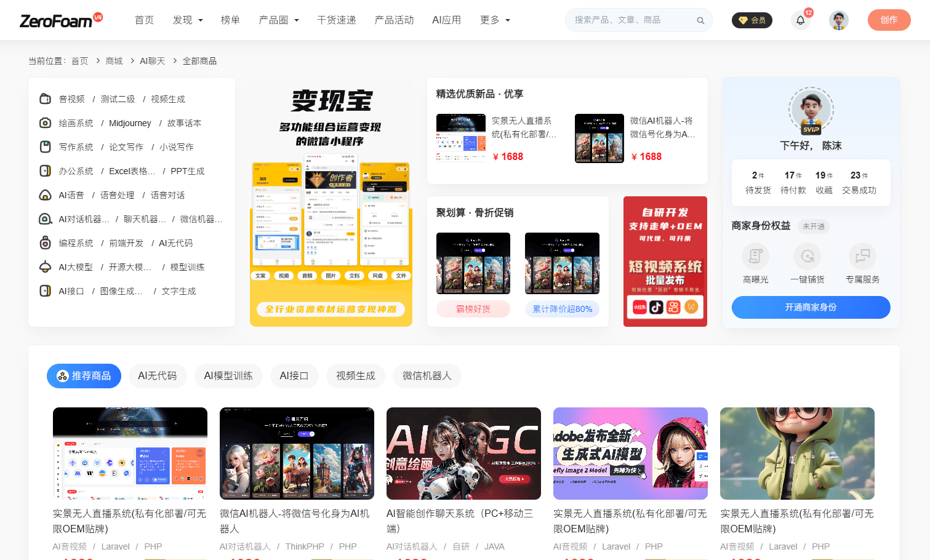Image resolution: width=930 pixels, height=560 pixels.
Task: Click the 音视频 category icon
Action: (45, 98)
